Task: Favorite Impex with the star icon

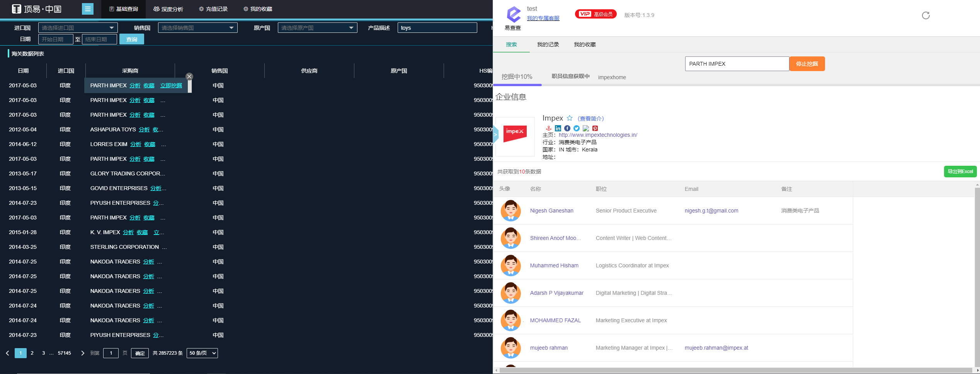Action: pos(570,118)
